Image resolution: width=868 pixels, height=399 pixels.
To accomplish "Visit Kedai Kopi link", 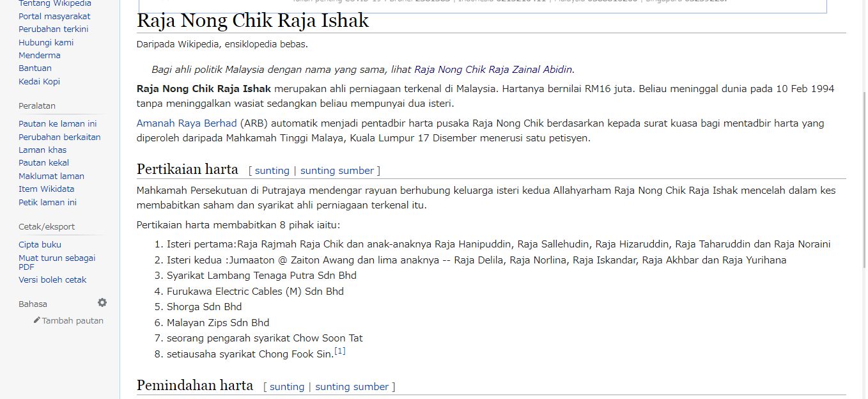I will tap(39, 81).
